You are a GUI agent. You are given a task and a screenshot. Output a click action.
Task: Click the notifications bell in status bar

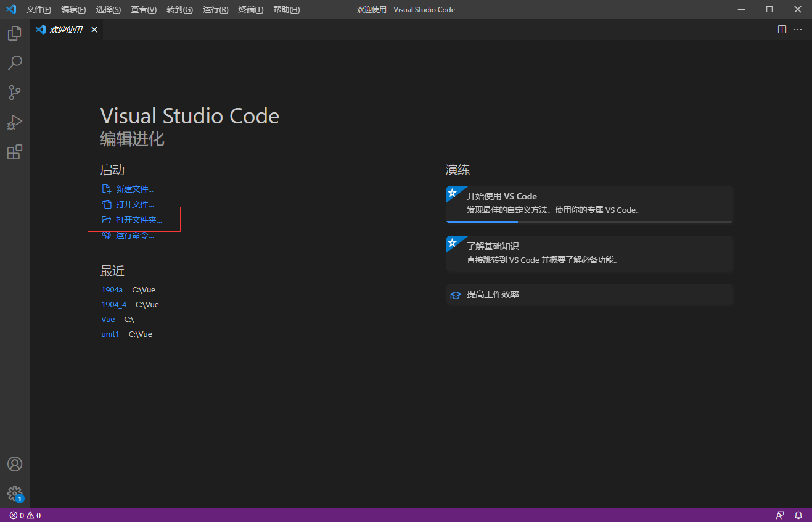(x=798, y=515)
